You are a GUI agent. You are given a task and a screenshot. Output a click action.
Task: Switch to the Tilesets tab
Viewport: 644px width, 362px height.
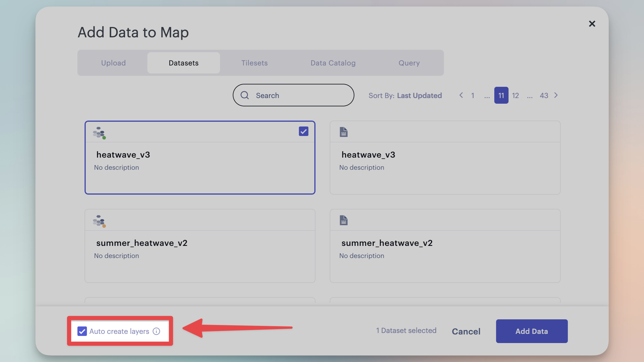(x=254, y=63)
